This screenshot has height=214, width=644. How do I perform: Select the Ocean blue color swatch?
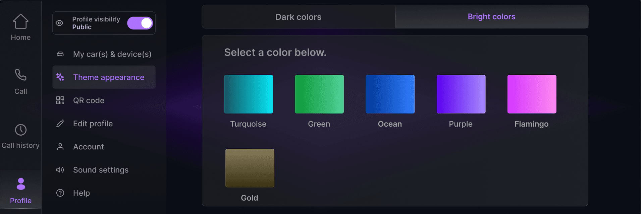[390, 94]
